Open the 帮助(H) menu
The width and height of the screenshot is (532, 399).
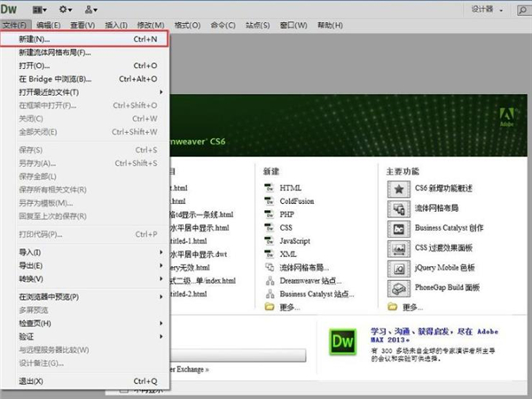(x=330, y=25)
